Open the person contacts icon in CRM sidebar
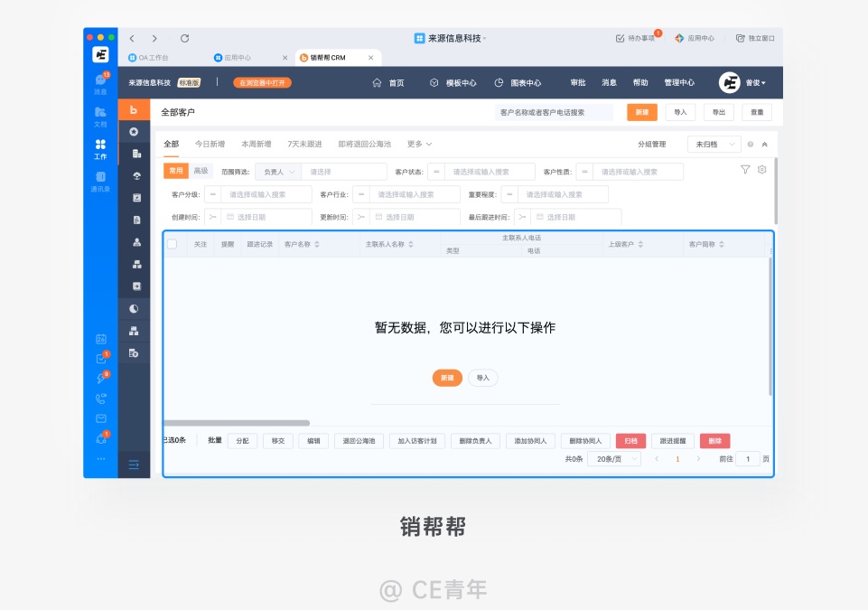Screen dimensions: 868x610 [136, 242]
